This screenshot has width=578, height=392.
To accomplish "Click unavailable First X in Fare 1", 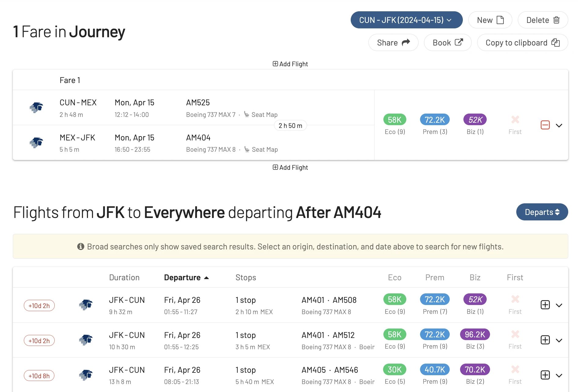I will [515, 119].
